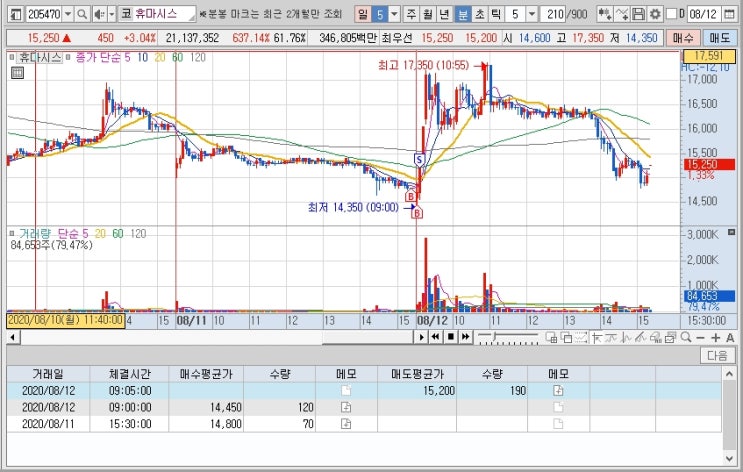743x472 pixels.
Task: Select the 틱 (tick) period toggle
Action: click(x=496, y=14)
